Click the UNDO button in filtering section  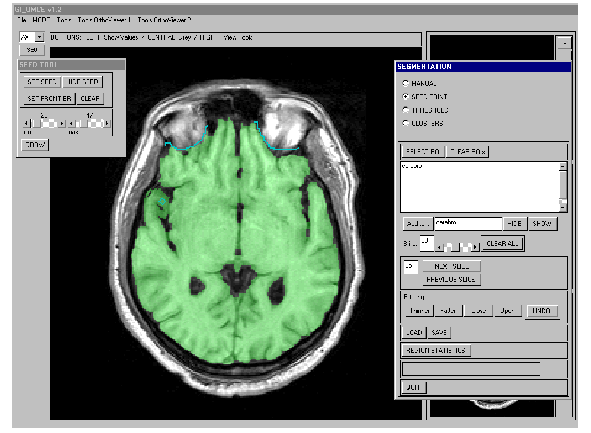(542, 311)
